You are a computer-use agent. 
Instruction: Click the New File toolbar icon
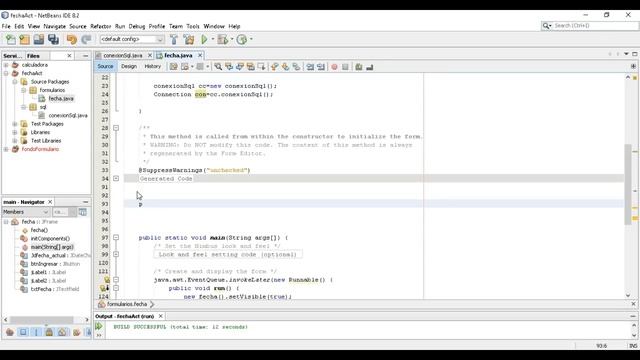coord(11,39)
